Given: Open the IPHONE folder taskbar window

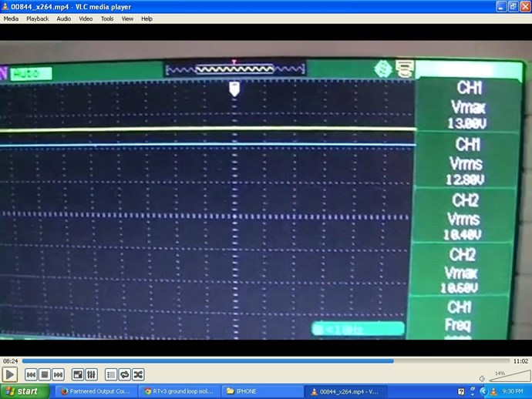Looking at the screenshot, I should pyautogui.click(x=263, y=391).
